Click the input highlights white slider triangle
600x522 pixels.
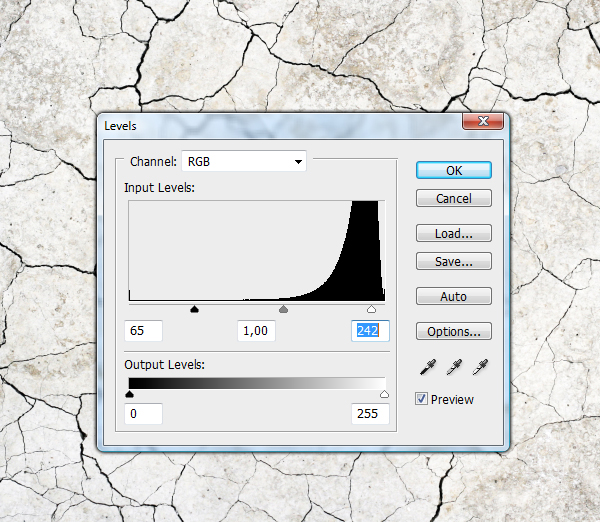pyautogui.click(x=371, y=309)
